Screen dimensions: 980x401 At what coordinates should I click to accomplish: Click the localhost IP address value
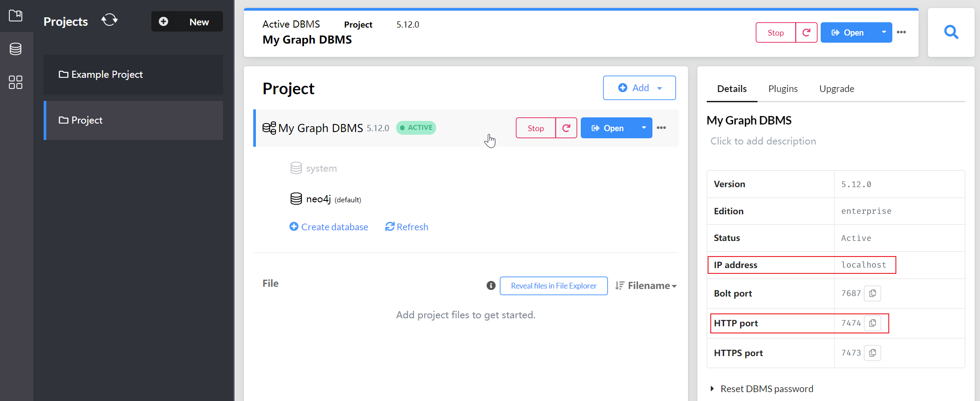coord(864,265)
